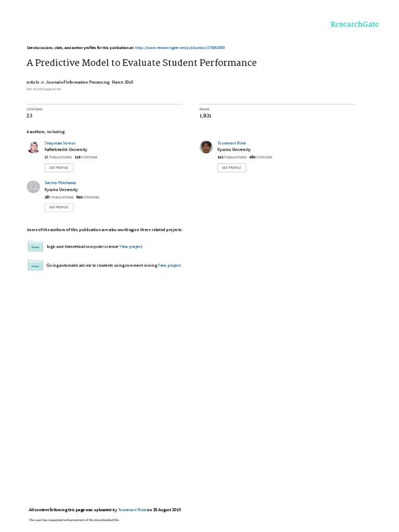This screenshot has width=399, height=532.
Task: Click Tsunenori Mine link in upload footer note
Action: [132, 510]
